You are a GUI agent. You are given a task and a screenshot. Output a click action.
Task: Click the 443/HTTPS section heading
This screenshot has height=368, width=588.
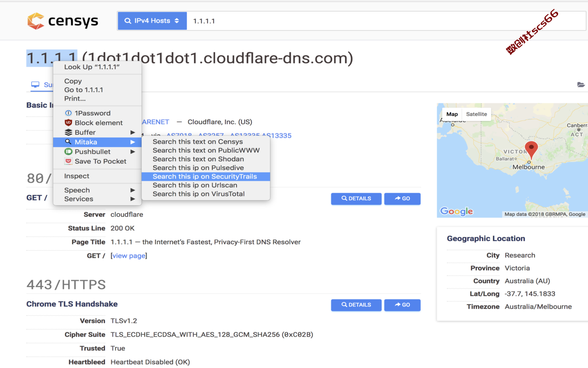[x=66, y=285]
